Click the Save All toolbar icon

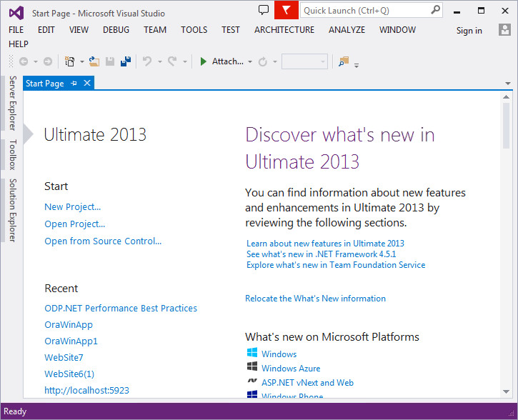(x=126, y=61)
